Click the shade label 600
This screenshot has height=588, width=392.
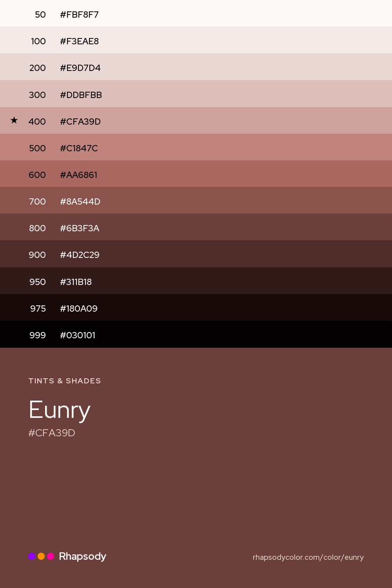(37, 175)
